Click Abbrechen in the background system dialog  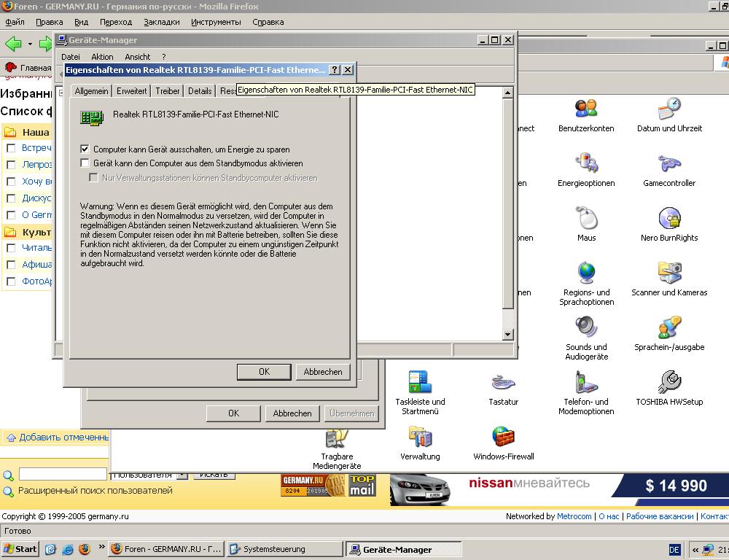(292, 413)
